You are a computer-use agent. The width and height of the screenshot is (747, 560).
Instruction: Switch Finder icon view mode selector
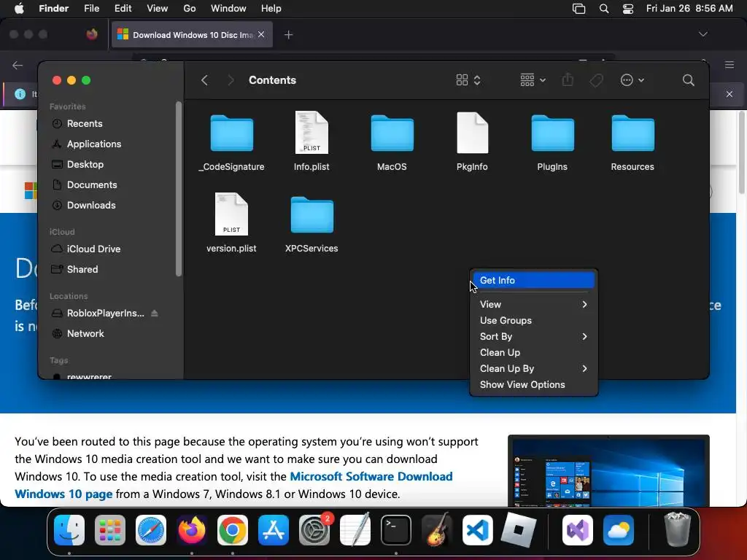468,80
